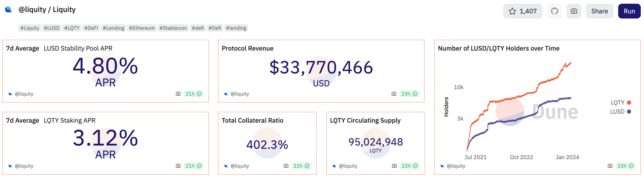Open the @liquity profile link in the title
Image resolution: width=644 pixels, height=176 pixels.
click(x=32, y=9)
